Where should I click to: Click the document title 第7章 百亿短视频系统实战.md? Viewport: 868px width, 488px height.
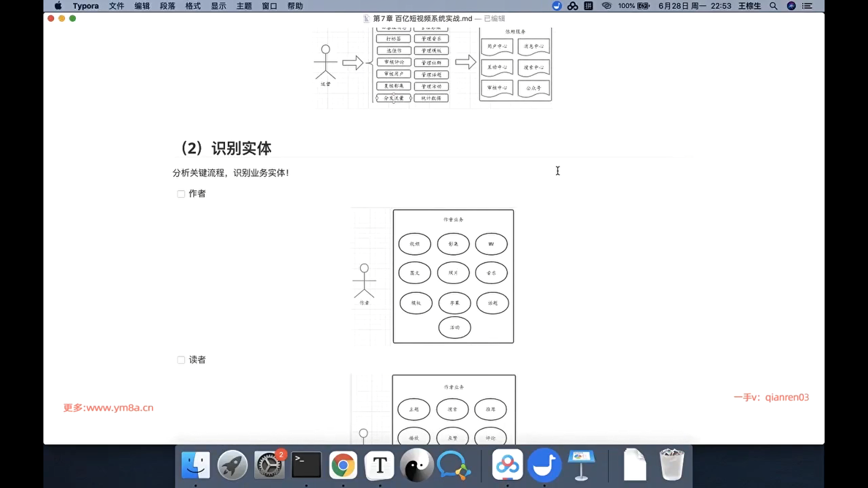coord(422,19)
